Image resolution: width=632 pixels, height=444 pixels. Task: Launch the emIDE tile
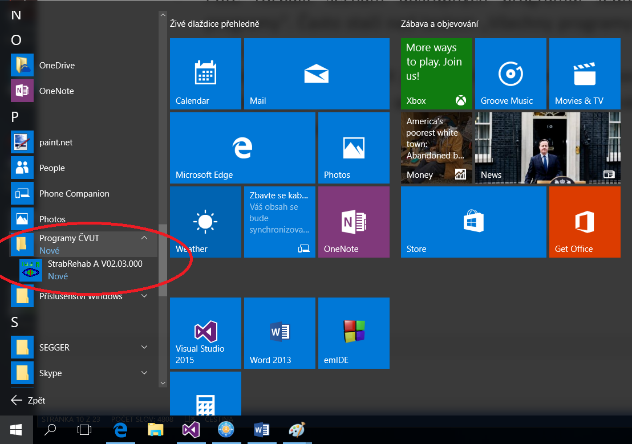coord(353,333)
